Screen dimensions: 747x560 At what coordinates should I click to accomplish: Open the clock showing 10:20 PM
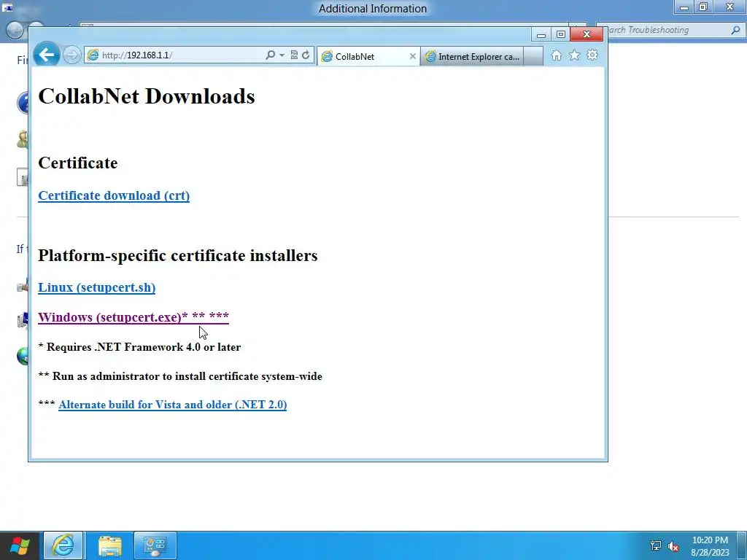coord(710,546)
